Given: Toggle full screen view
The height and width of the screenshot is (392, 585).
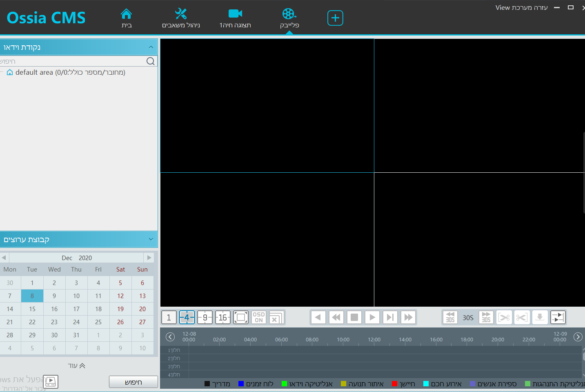Looking at the screenshot, I should (241, 317).
